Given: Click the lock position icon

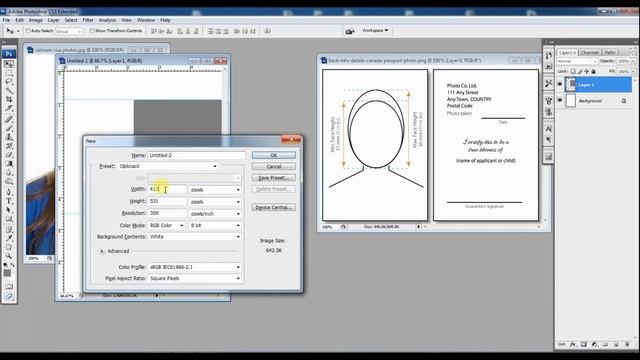Looking at the screenshot, I should pyautogui.click(x=587, y=71).
